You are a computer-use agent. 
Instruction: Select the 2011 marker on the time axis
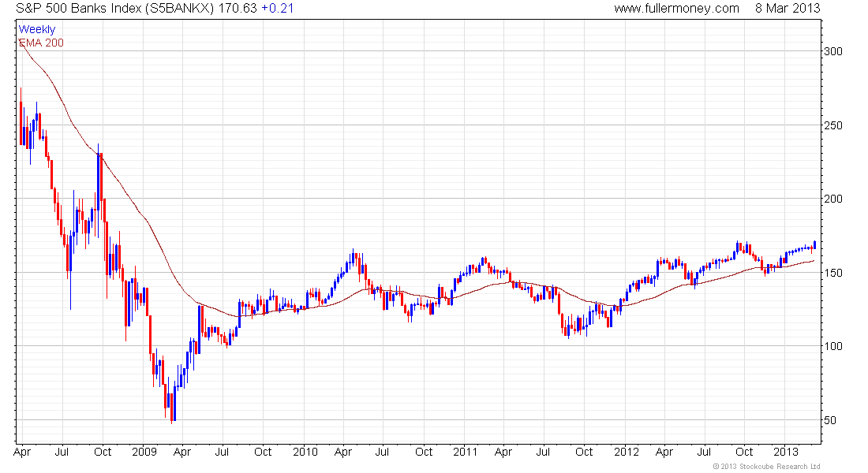point(466,452)
